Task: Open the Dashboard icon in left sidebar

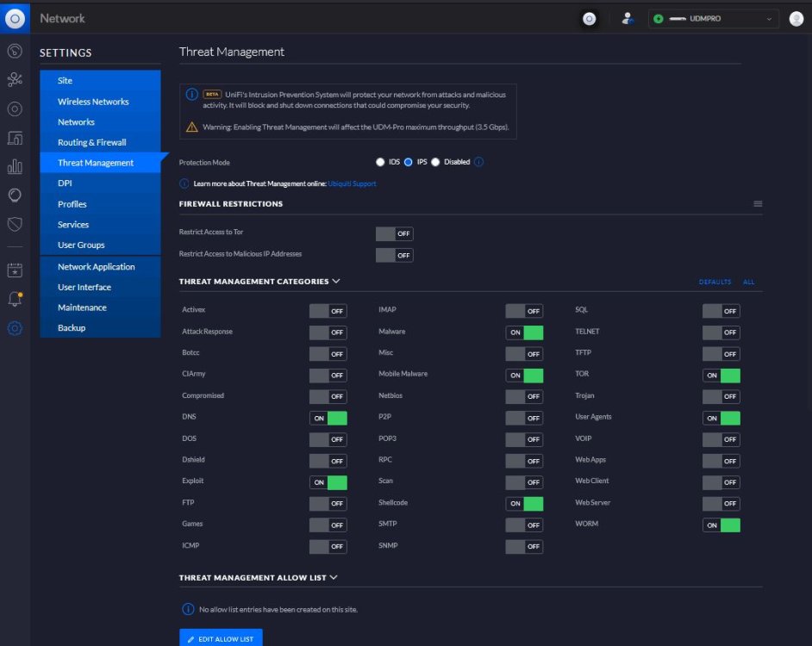Action: tap(15, 51)
